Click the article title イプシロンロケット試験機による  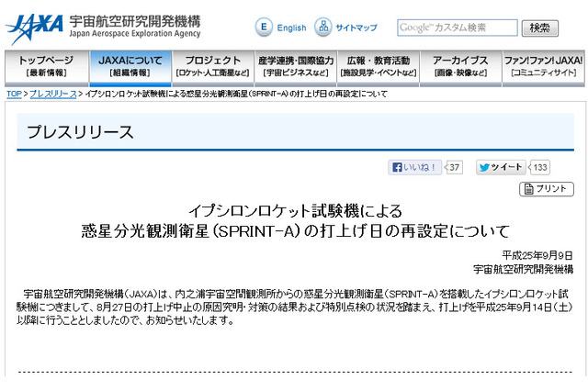pyautogui.click(x=295, y=211)
